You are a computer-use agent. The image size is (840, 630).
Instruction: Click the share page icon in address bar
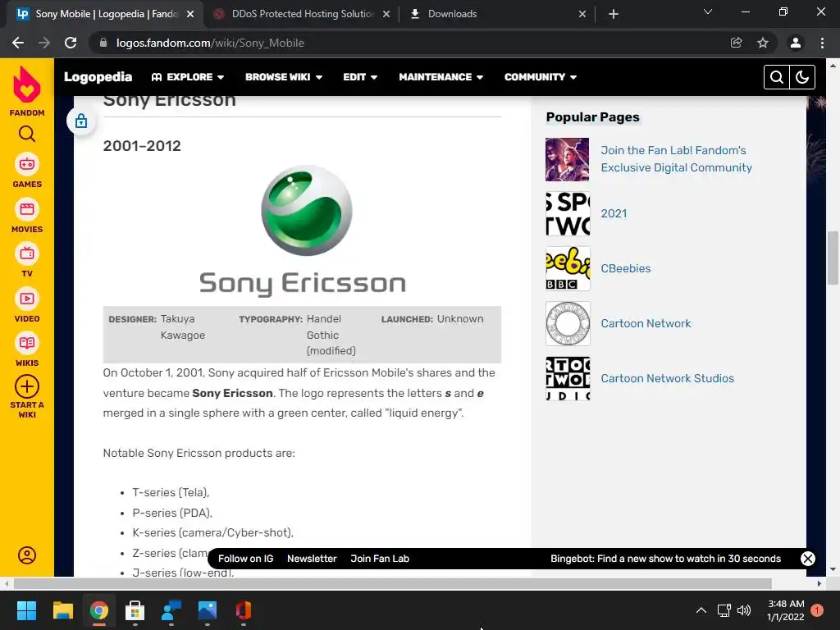(x=737, y=43)
